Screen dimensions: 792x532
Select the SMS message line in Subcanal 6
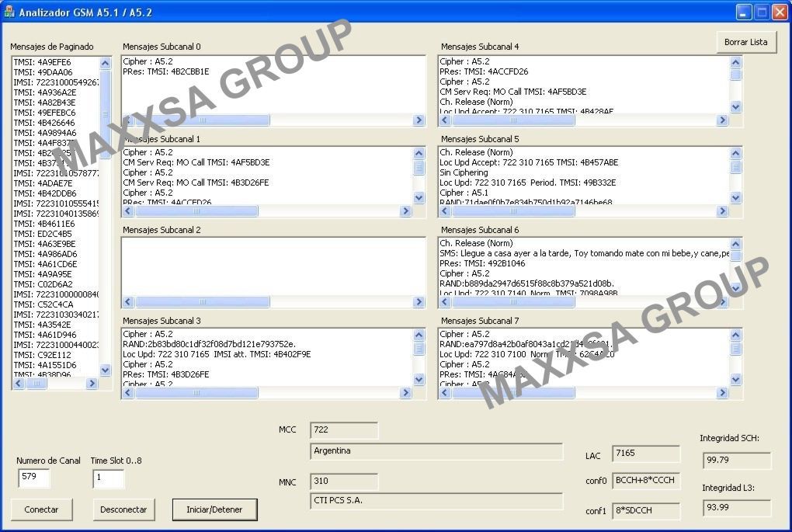pyautogui.click(x=584, y=253)
